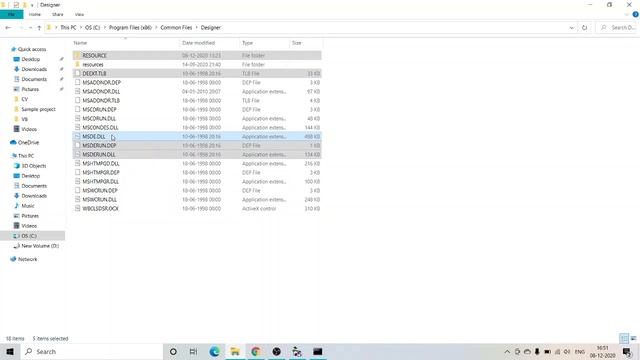Select file MSCDRUN.DEP
Screen dimensions: 640x360
click(x=197, y=109)
